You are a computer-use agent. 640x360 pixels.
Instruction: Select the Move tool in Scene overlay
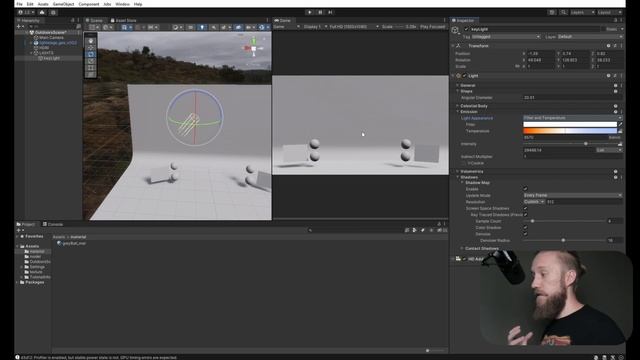point(91,48)
